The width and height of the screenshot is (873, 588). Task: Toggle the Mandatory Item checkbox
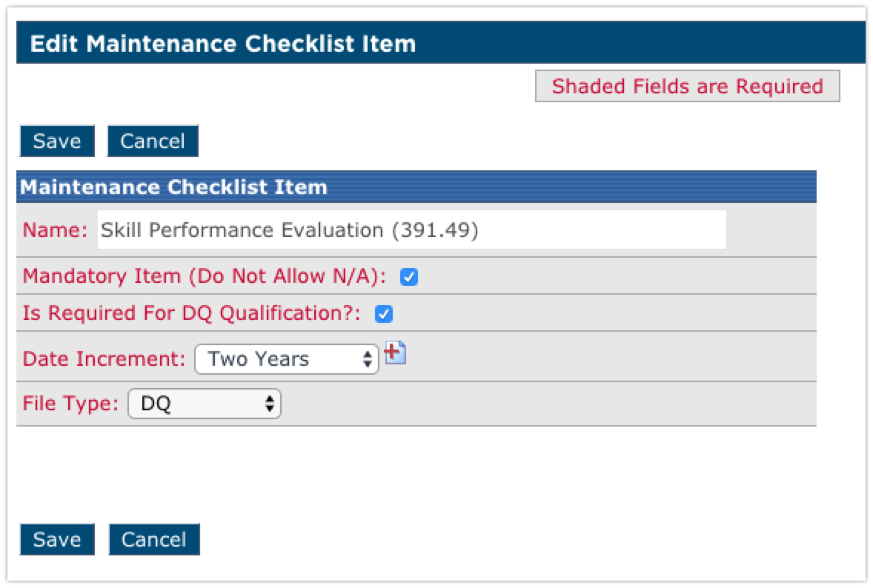click(x=408, y=276)
